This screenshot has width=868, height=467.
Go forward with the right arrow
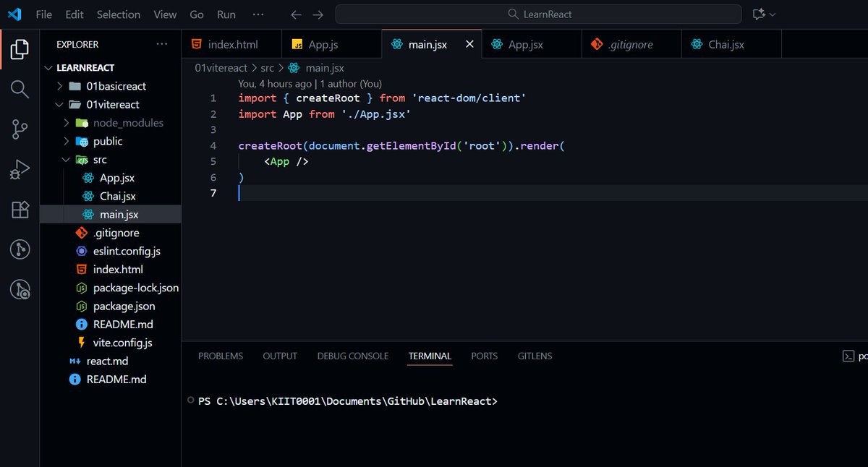click(318, 14)
